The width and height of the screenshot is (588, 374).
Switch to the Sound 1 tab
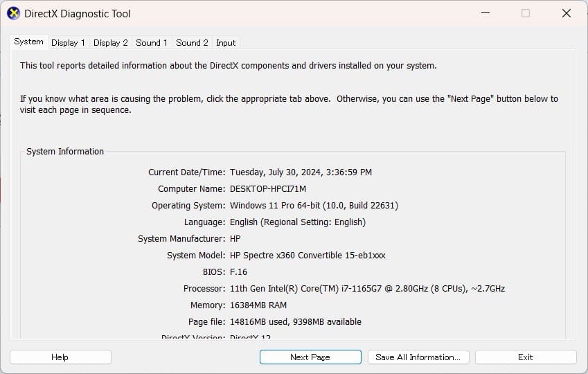(x=152, y=43)
